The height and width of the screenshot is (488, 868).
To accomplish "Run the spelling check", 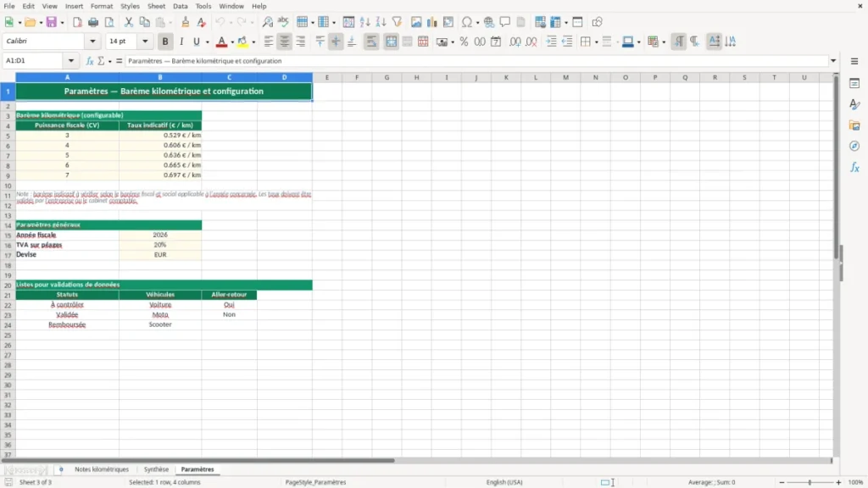I will pos(283,22).
